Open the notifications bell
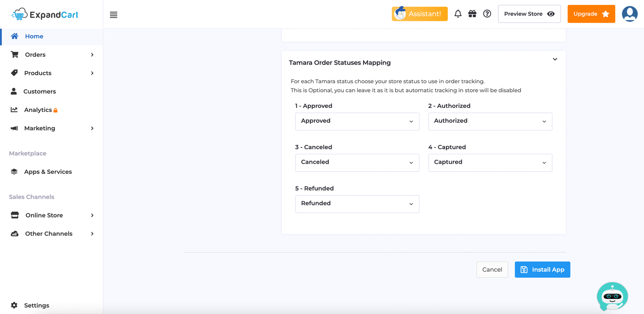644x314 pixels. (x=458, y=14)
